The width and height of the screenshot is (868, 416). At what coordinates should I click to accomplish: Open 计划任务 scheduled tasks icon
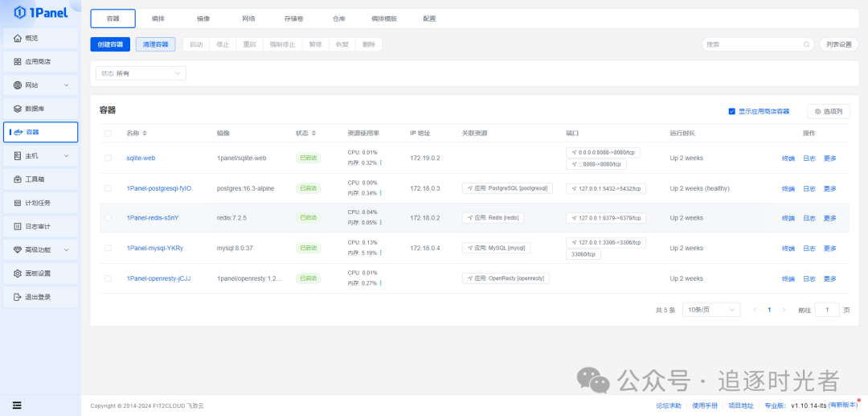(18, 202)
